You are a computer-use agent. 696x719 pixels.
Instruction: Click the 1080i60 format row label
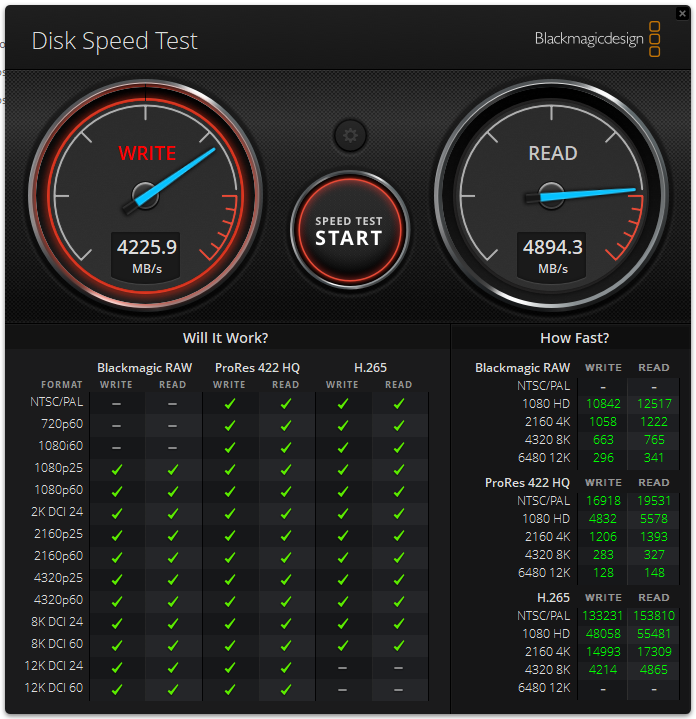(61, 446)
